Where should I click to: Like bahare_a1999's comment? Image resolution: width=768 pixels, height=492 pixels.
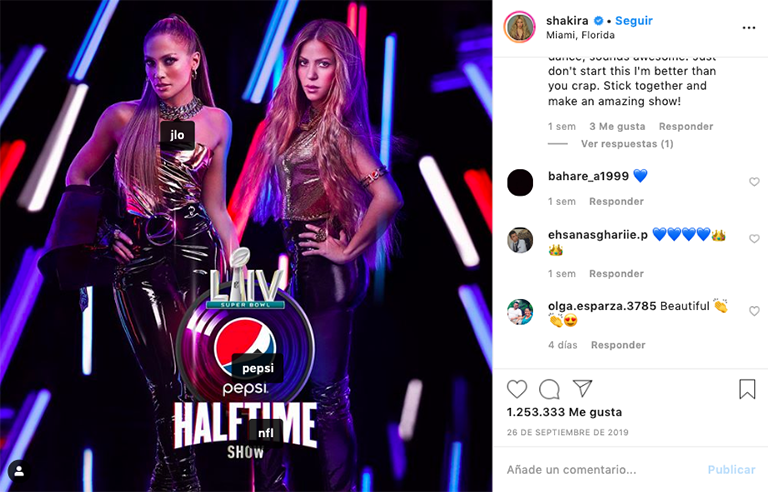click(754, 182)
